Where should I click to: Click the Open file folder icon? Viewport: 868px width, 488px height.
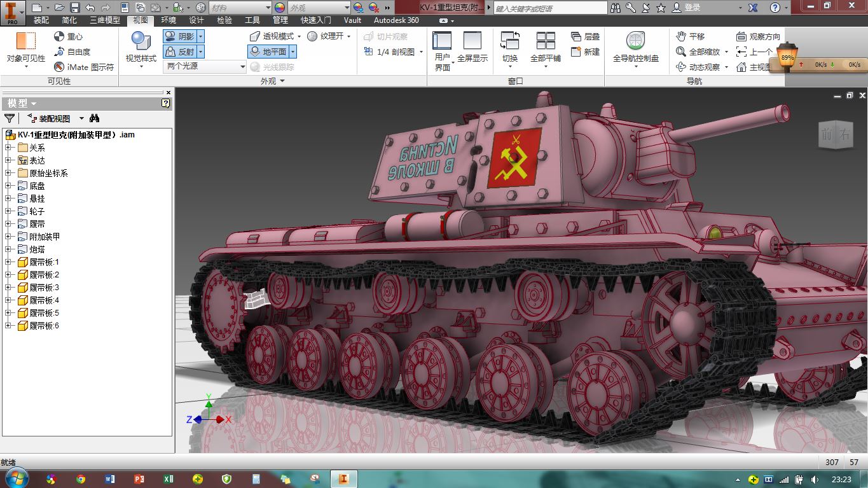point(60,8)
